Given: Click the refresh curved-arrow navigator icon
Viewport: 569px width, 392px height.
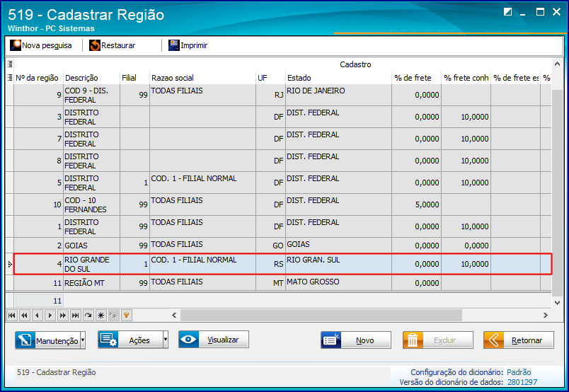Looking at the screenshot, I should coord(88,315).
